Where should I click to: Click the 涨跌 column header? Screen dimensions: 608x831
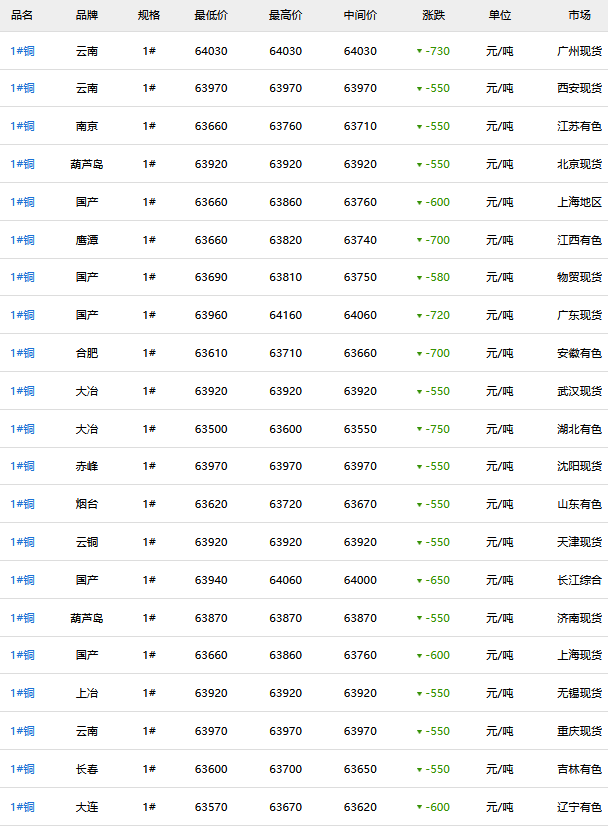tap(435, 16)
